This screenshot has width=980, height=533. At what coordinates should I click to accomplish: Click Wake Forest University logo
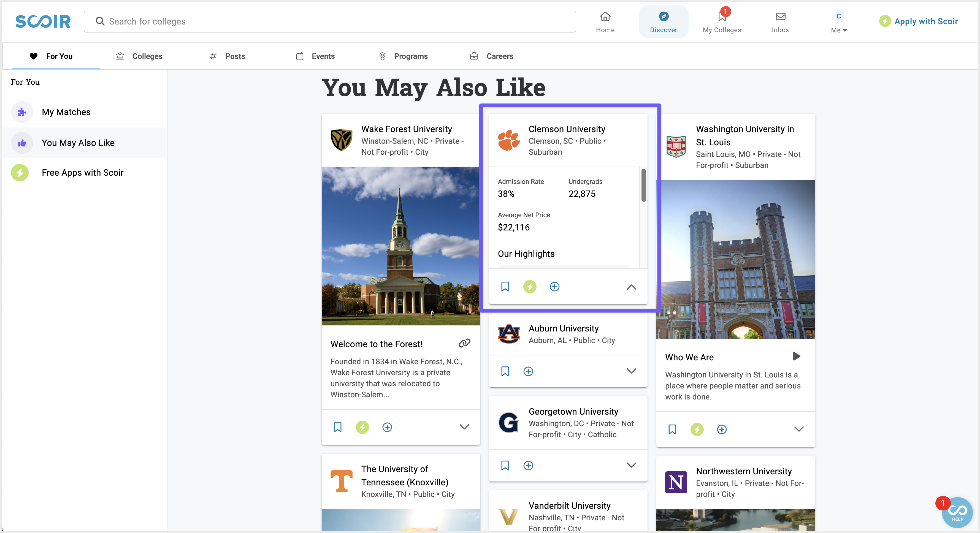341,140
